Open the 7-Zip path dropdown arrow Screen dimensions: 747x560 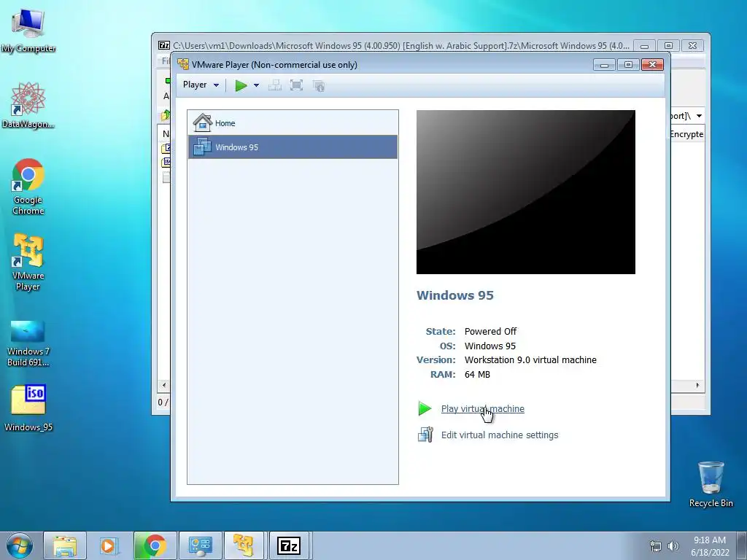coord(699,116)
